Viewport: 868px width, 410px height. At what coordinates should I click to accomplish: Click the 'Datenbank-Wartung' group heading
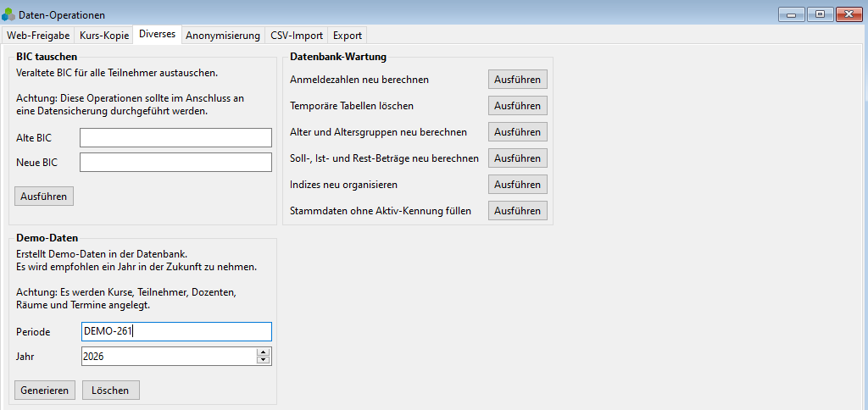338,57
